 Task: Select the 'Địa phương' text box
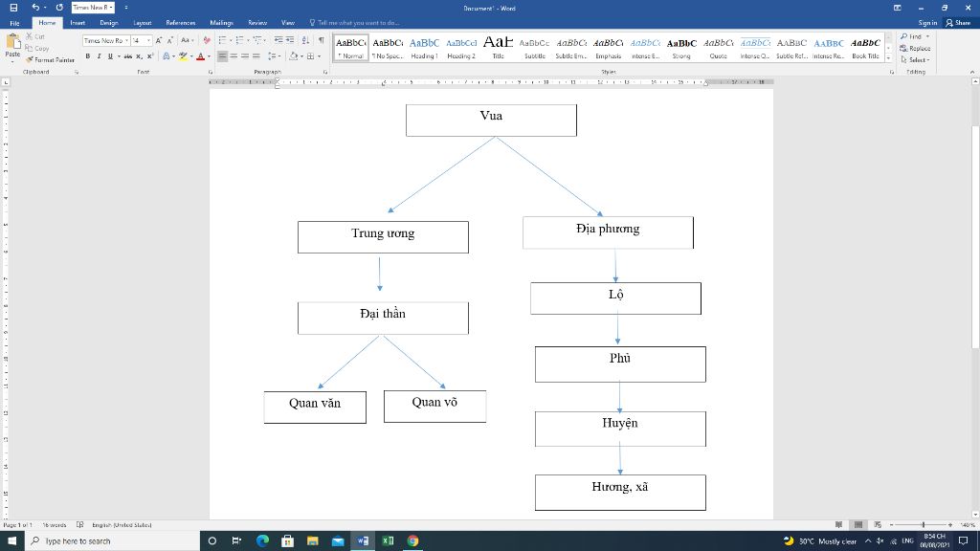pyautogui.click(x=608, y=232)
